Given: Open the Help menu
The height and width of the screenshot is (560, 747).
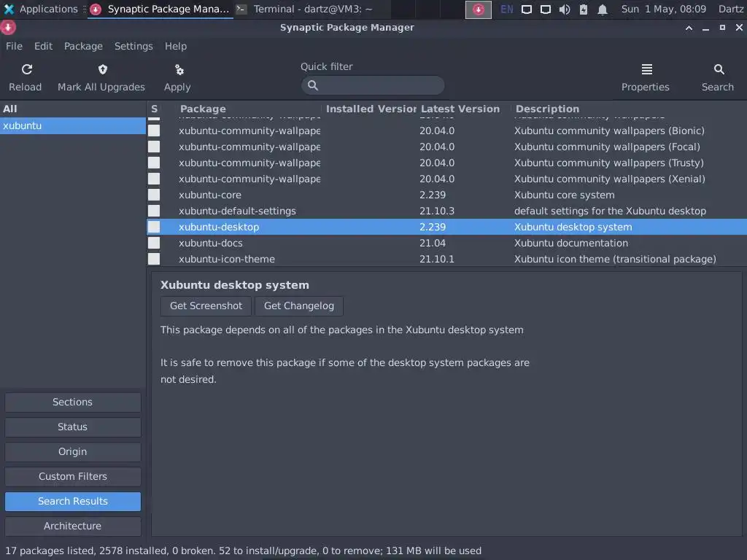Looking at the screenshot, I should coord(176,46).
